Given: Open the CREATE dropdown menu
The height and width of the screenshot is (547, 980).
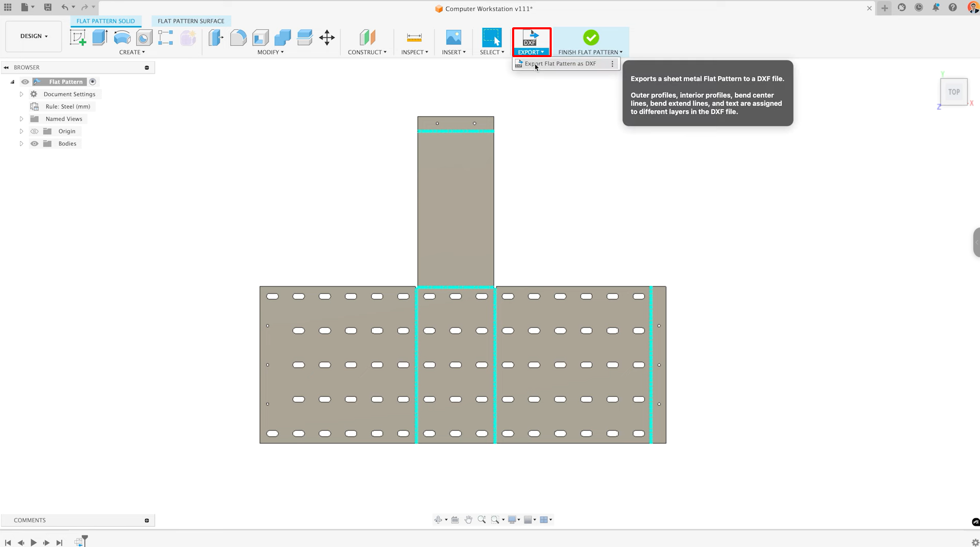Looking at the screenshot, I should pos(132,52).
